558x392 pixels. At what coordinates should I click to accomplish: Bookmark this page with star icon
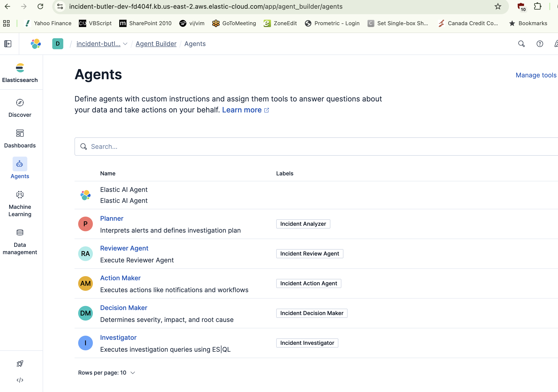498,7
